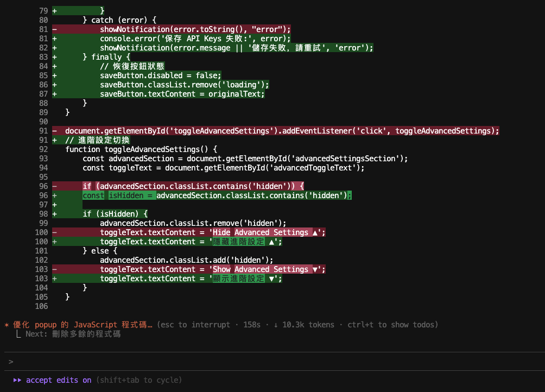Viewport: 545px width, 392px height.
Task: Click the 158s elapsed timer
Action: pyautogui.click(x=251, y=324)
